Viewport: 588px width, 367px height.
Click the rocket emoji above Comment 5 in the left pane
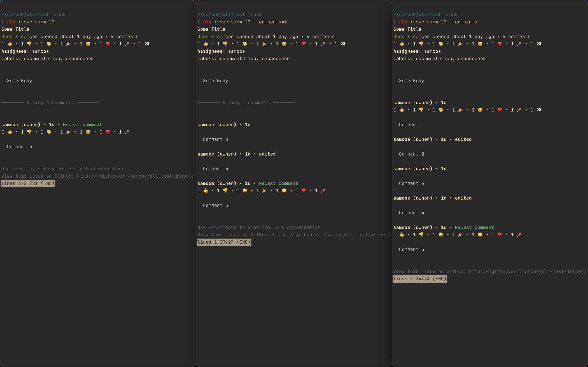pyautogui.click(x=127, y=132)
